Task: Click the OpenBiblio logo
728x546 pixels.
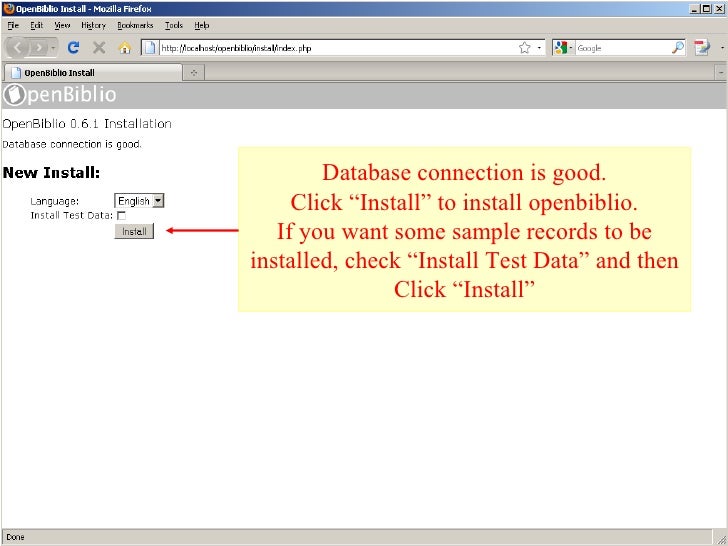Action: (59, 95)
